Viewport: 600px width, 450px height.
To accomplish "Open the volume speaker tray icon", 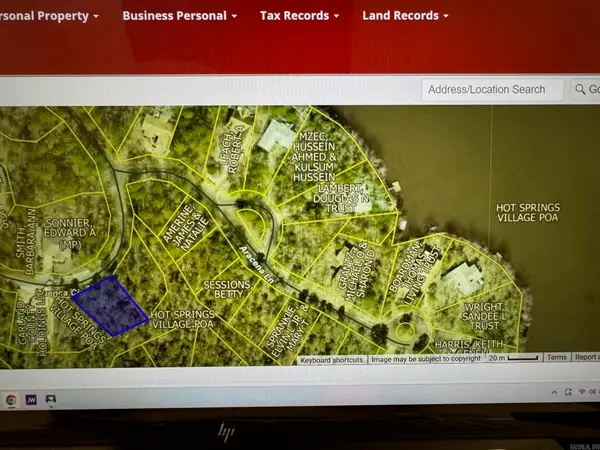I will pos(592,391).
